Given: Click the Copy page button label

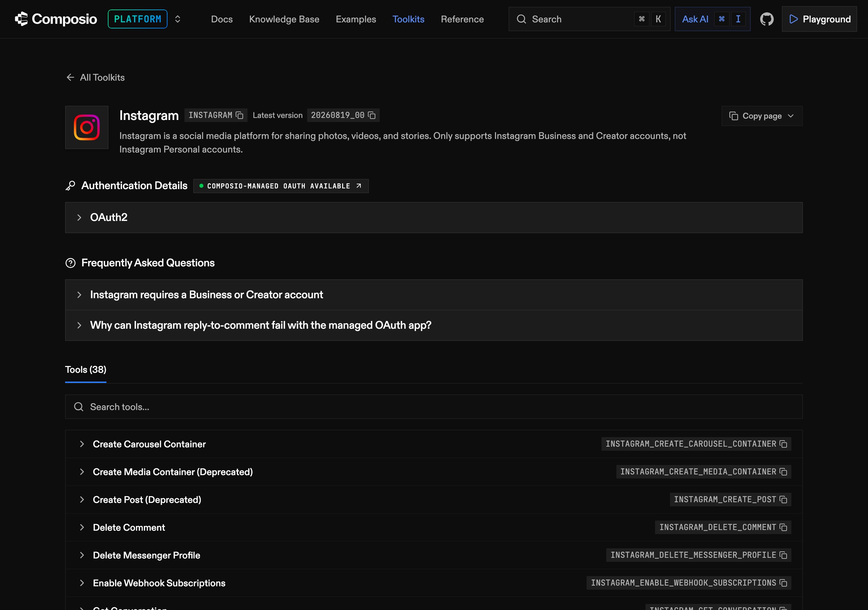Looking at the screenshot, I should click(762, 116).
